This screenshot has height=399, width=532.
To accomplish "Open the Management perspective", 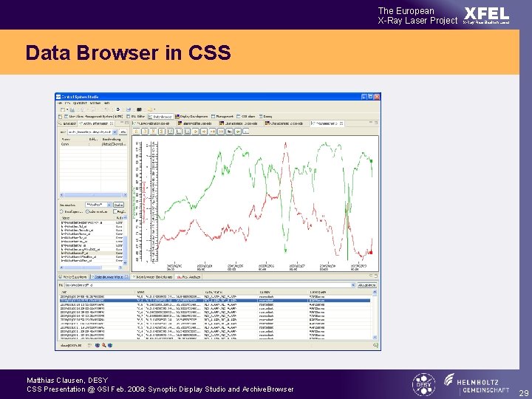I will (x=222, y=117).
